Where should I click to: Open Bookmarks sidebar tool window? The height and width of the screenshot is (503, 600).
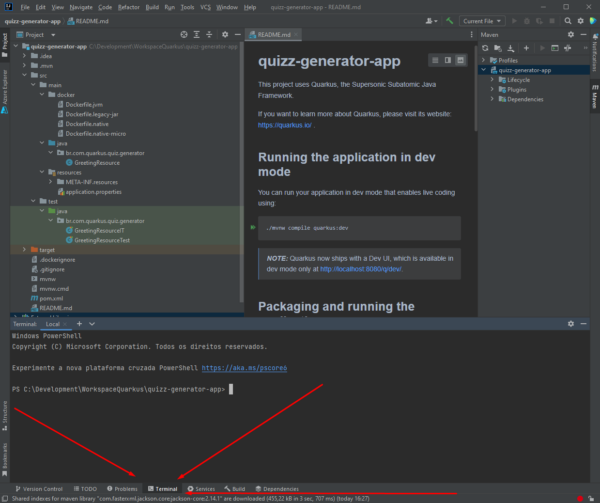[5, 459]
